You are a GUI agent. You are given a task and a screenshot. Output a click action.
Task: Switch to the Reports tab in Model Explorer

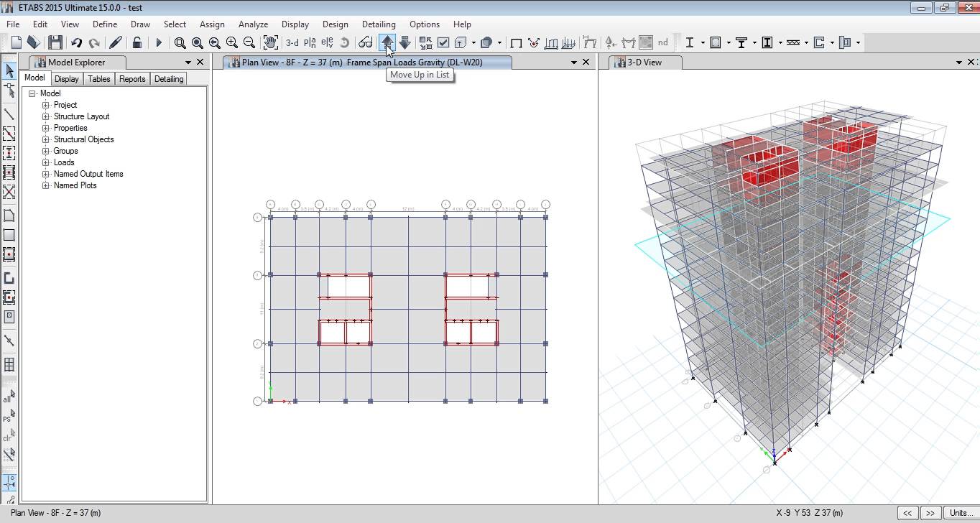[x=132, y=79]
